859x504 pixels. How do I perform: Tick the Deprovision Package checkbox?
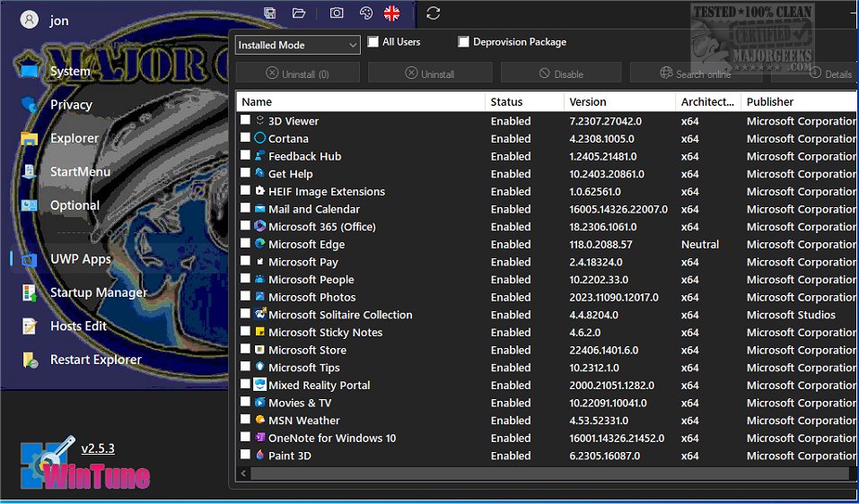click(463, 41)
